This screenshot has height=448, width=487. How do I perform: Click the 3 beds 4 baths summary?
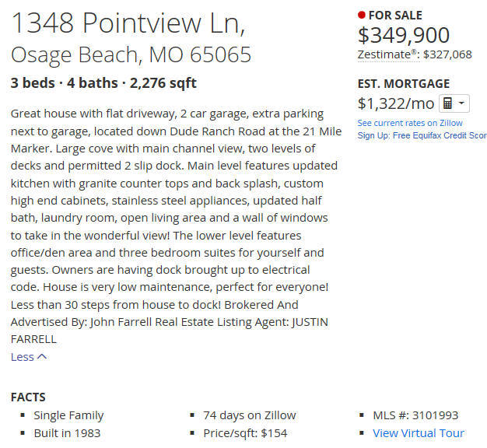[103, 83]
